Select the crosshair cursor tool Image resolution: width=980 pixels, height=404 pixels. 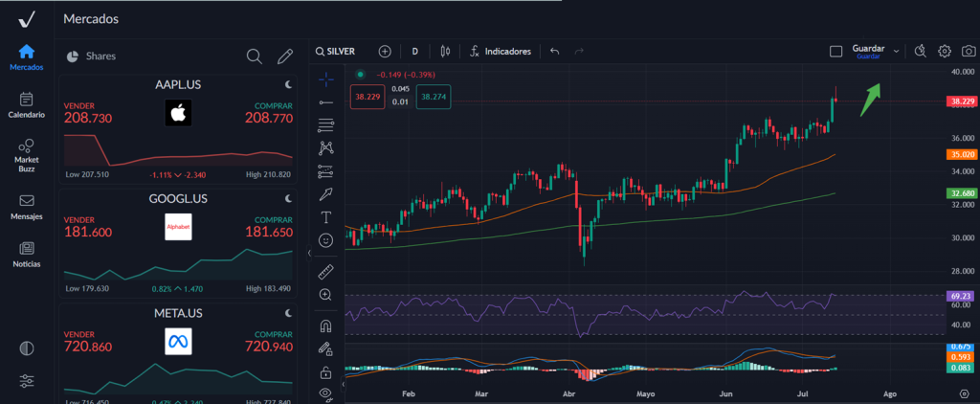click(x=325, y=79)
